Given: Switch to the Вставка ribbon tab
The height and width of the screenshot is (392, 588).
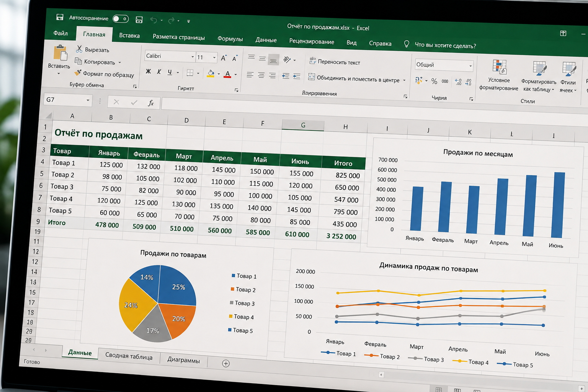Looking at the screenshot, I should (129, 36).
